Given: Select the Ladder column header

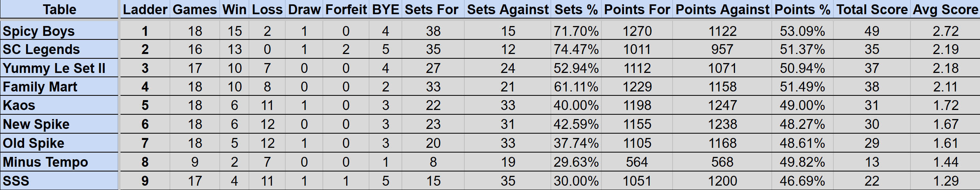Looking at the screenshot, I should point(145,9).
